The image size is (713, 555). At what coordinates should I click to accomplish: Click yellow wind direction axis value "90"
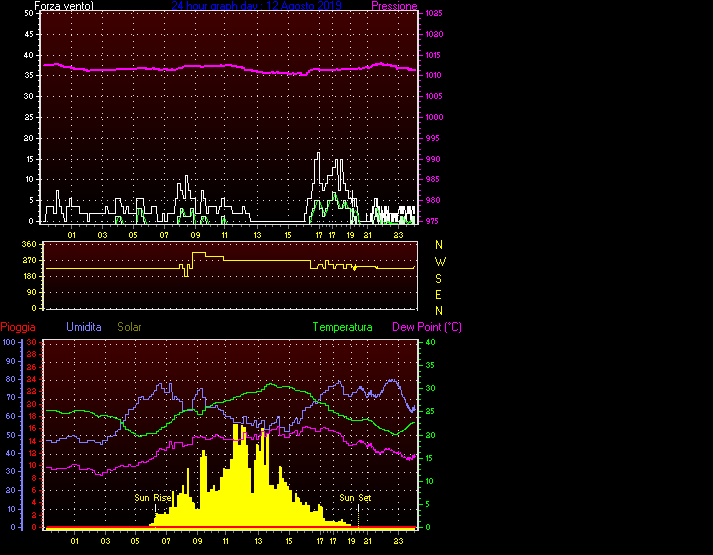coord(31,292)
